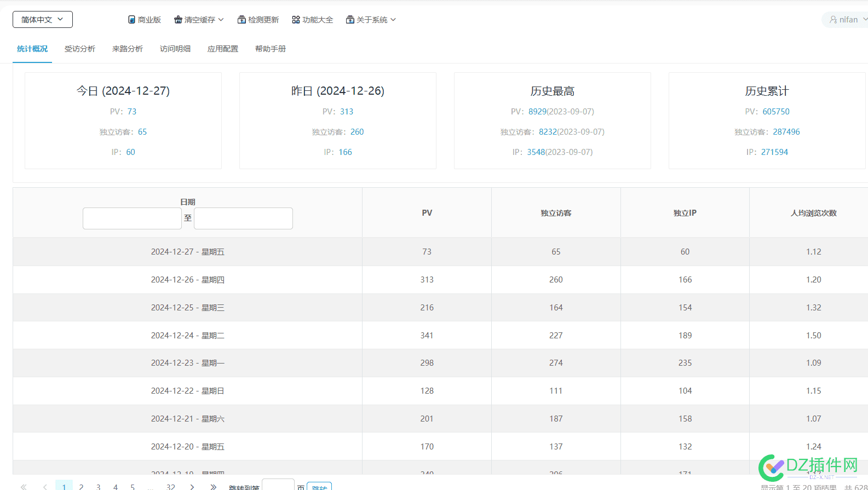
Task: Click the 跳转 button
Action: (x=319, y=486)
